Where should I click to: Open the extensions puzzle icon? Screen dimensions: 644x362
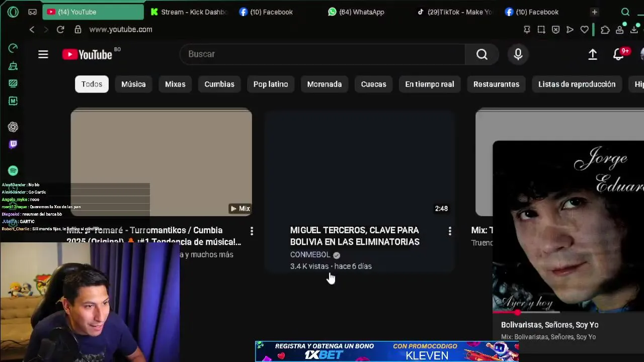(605, 30)
